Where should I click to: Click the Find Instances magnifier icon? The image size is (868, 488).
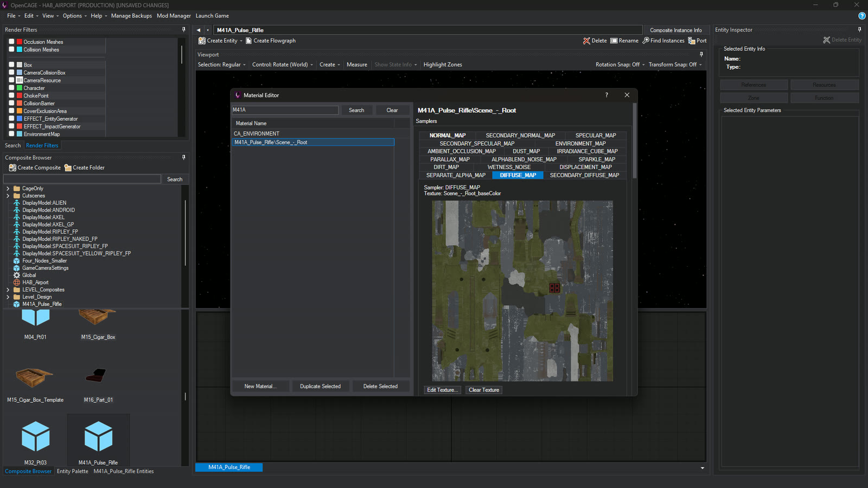pyautogui.click(x=646, y=41)
